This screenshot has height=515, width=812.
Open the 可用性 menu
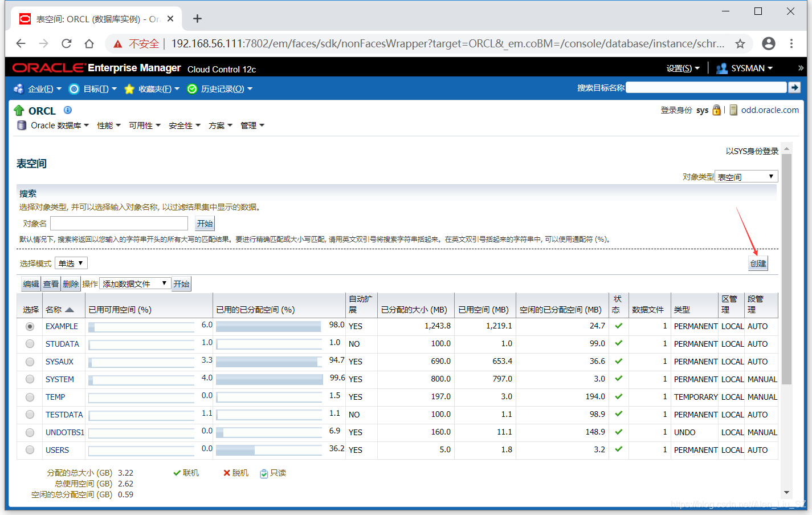point(145,125)
